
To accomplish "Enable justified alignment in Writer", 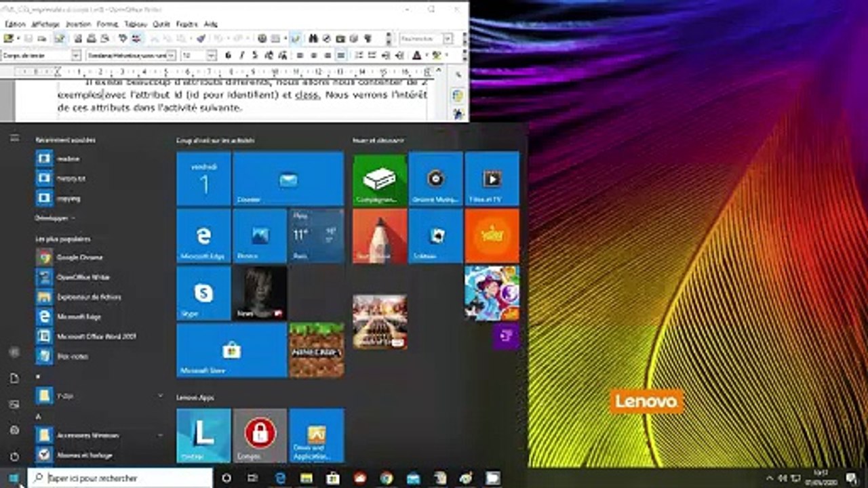I will tap(341, 56).
